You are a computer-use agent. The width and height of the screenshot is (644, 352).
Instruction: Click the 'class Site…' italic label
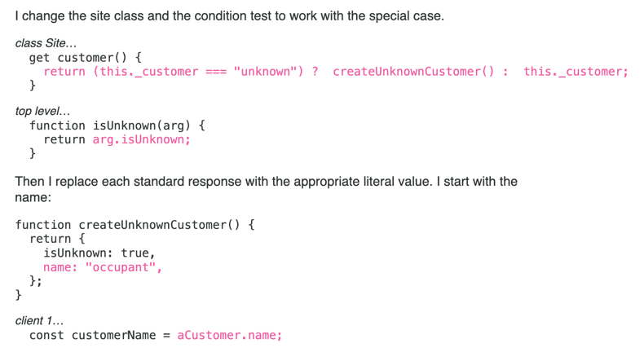(46, 43)
